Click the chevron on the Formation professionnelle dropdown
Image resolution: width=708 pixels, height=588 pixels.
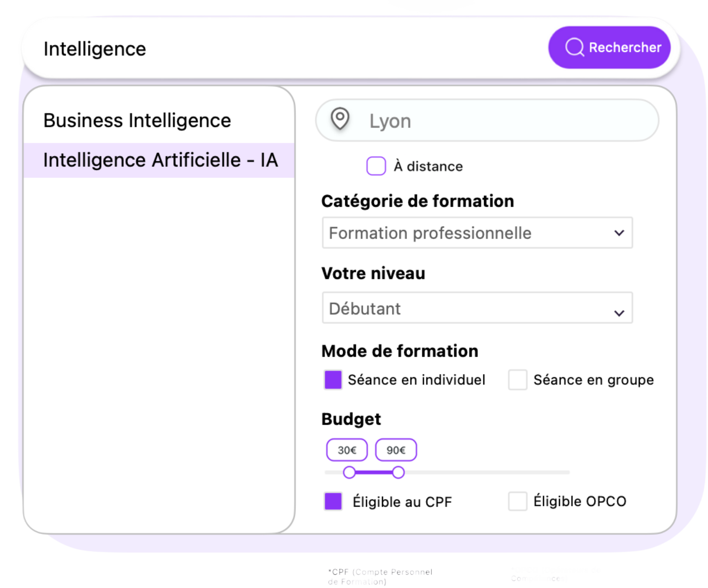point(619,233)
